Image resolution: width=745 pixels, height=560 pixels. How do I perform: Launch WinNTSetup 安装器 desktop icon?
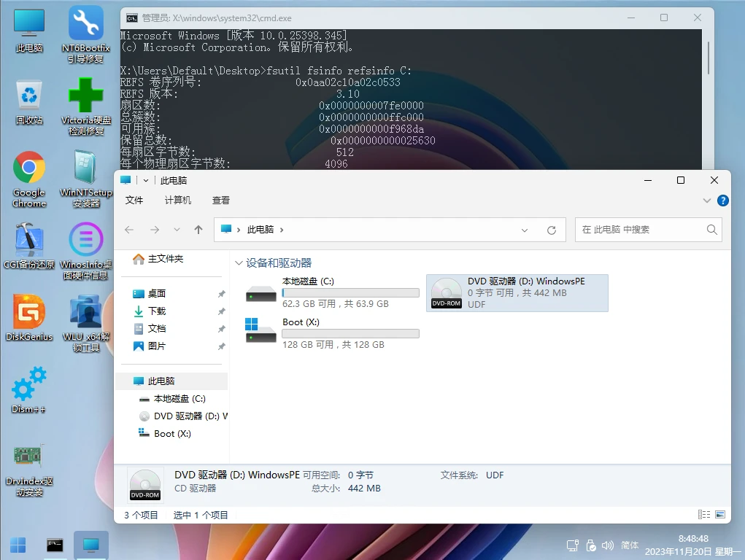click(85, 179)
